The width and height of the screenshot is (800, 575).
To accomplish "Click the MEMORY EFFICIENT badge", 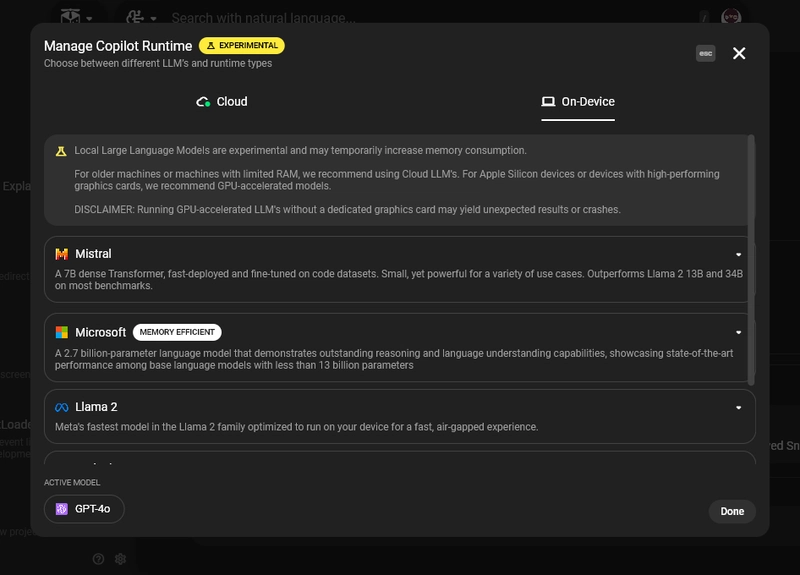I will [x=177, y=332].
